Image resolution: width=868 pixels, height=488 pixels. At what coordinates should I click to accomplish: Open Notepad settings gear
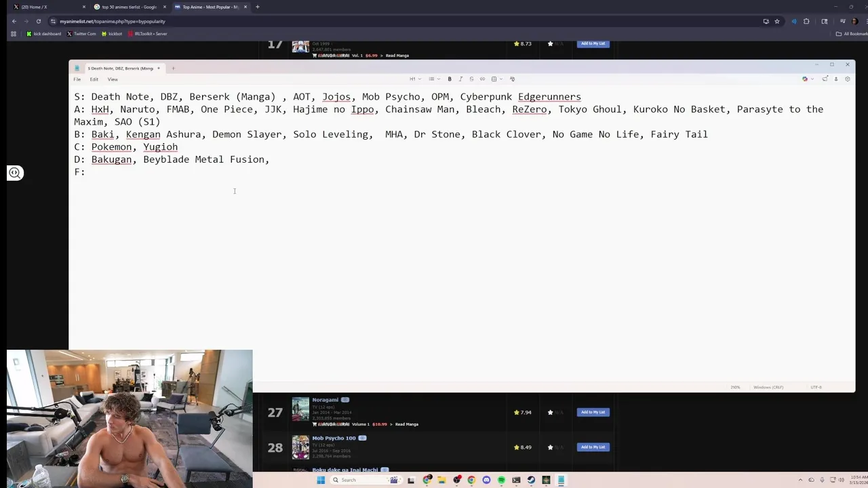pos(847,79)
